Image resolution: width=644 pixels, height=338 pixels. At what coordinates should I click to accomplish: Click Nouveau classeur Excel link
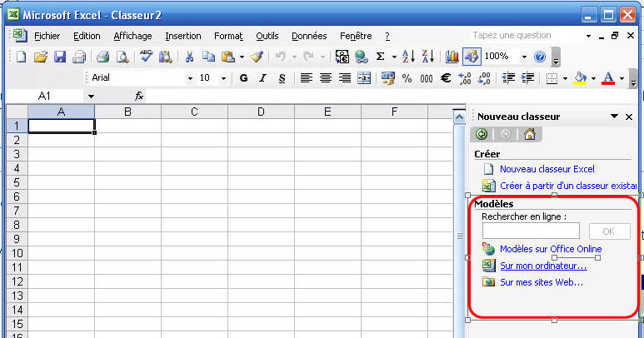(x=547, y=169)
